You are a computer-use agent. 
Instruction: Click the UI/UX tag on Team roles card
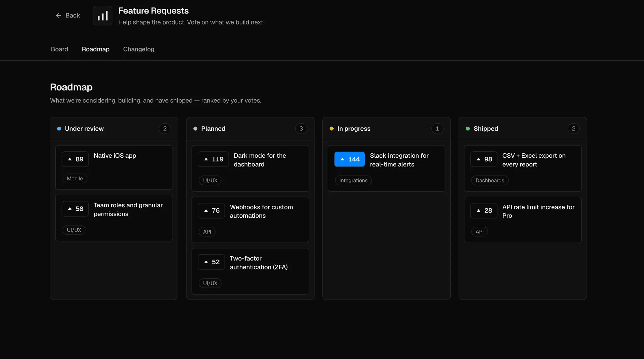pyautogui.click(x=74, y=230)
